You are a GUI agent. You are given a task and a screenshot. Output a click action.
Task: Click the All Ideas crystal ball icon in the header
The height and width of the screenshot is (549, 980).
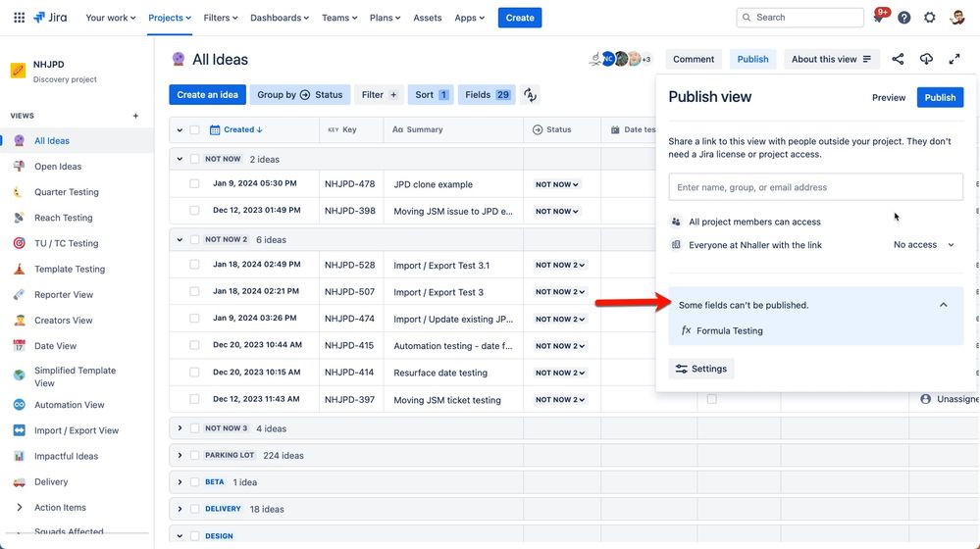(179, 60)
